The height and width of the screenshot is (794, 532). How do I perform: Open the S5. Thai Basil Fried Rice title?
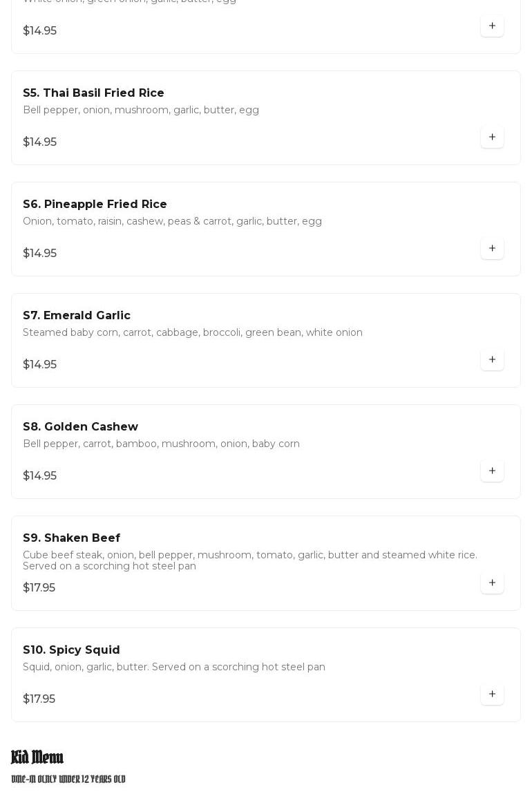pyautogui.click(x=93, y=93)
